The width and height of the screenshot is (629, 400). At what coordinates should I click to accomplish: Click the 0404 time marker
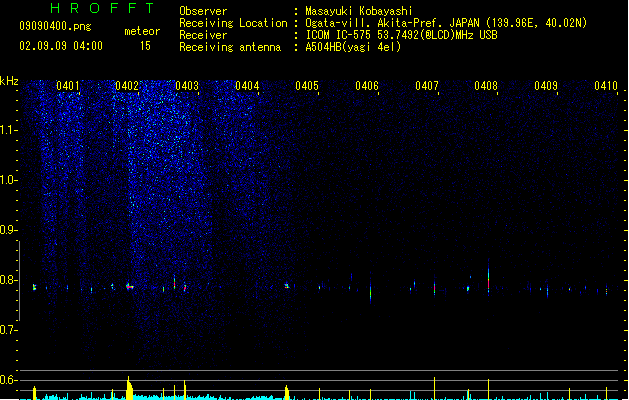247,86
